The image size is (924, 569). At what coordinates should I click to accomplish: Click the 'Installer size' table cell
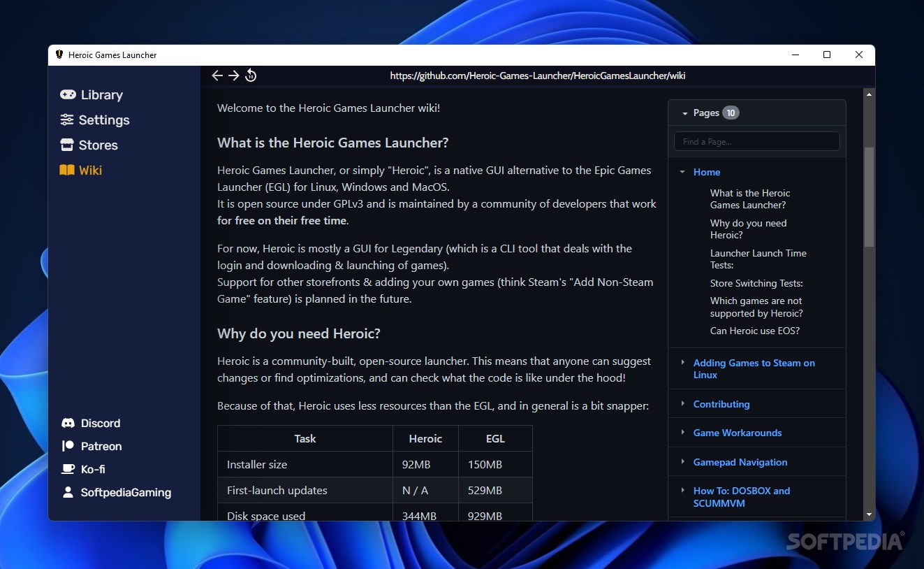coord(305,464)
